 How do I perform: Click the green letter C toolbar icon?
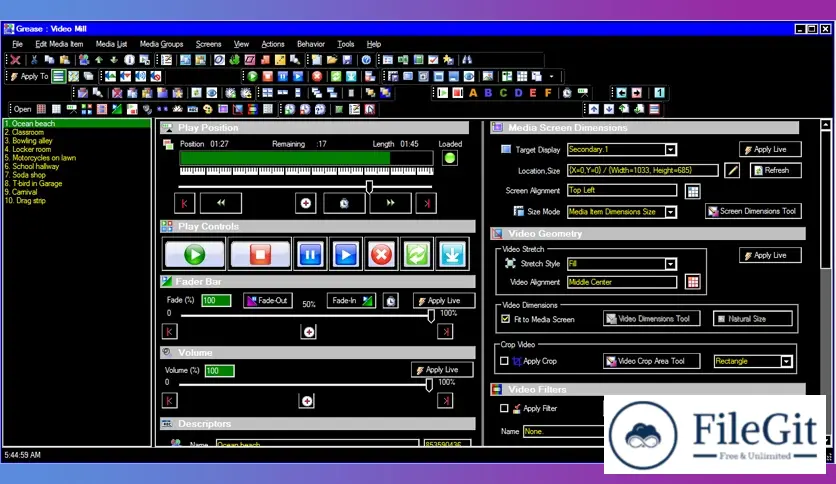[503, 93]
